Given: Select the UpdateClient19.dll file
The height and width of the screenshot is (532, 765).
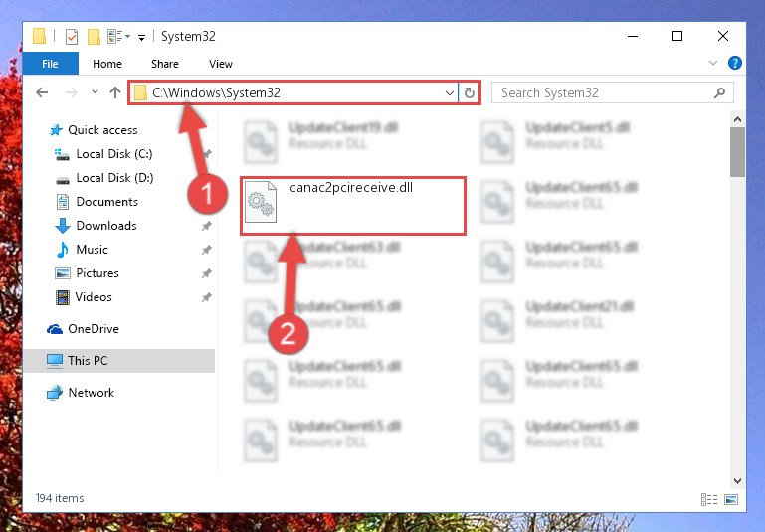Looking at the screenshot, I should (321, 141).
